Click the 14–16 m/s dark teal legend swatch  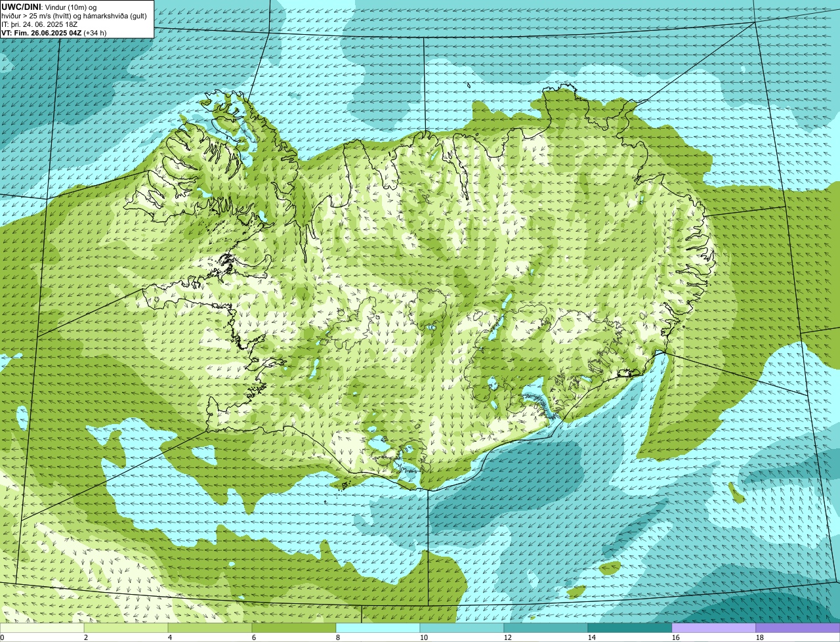click(630, 628)
